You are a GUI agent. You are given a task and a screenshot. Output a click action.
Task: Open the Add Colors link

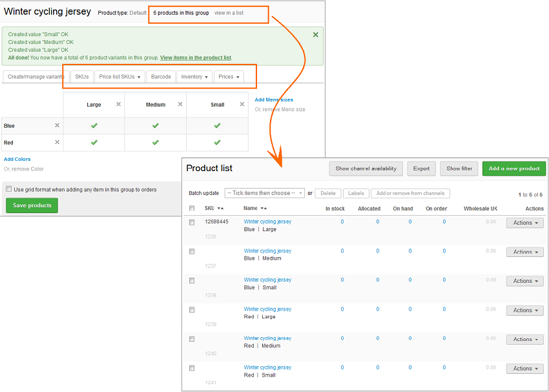point(17,159)
